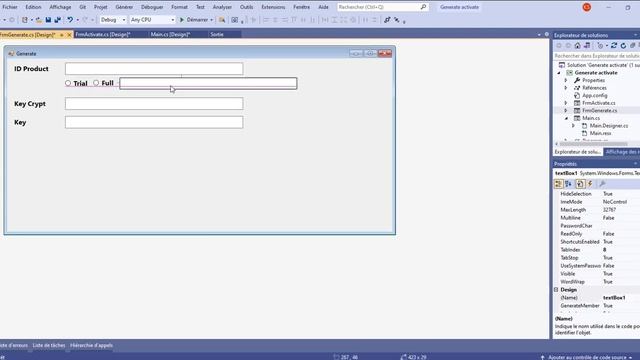640x360 pixels.
Task: Click the New Project toolbar icon
Action: point(25,20)
